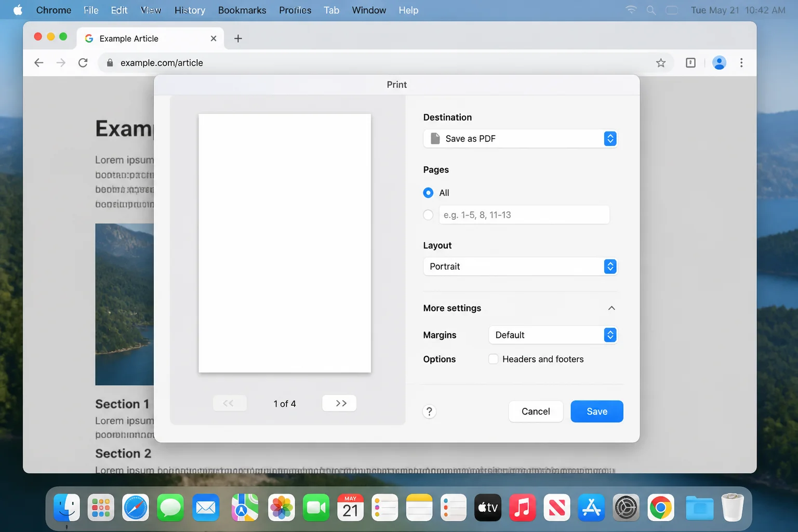Open the Profiles menu
Viewport: 798px width, 532px height.
(x=295, y=10)
